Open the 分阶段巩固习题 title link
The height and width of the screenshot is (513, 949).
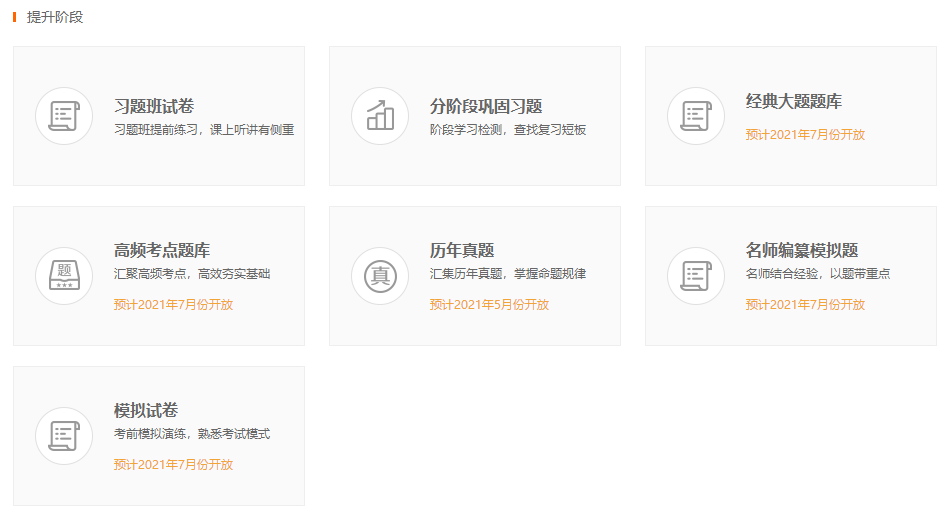[486, 106]
